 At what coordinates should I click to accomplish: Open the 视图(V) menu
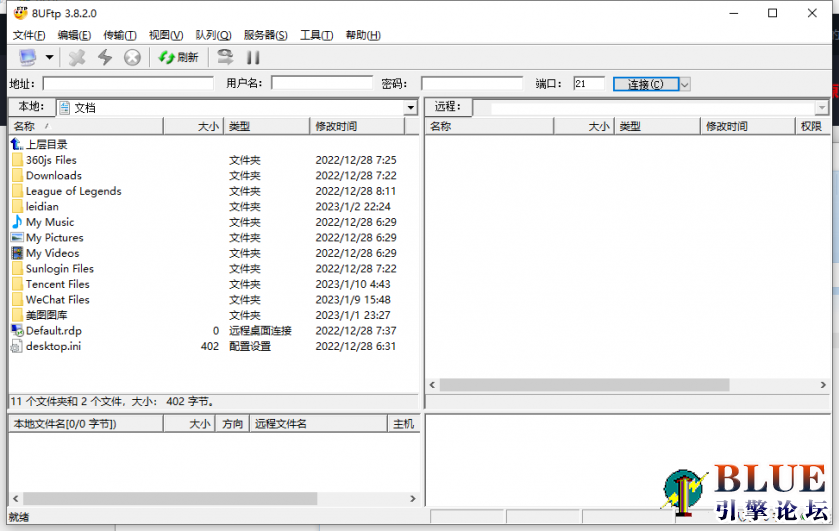(x=166, y=35)
